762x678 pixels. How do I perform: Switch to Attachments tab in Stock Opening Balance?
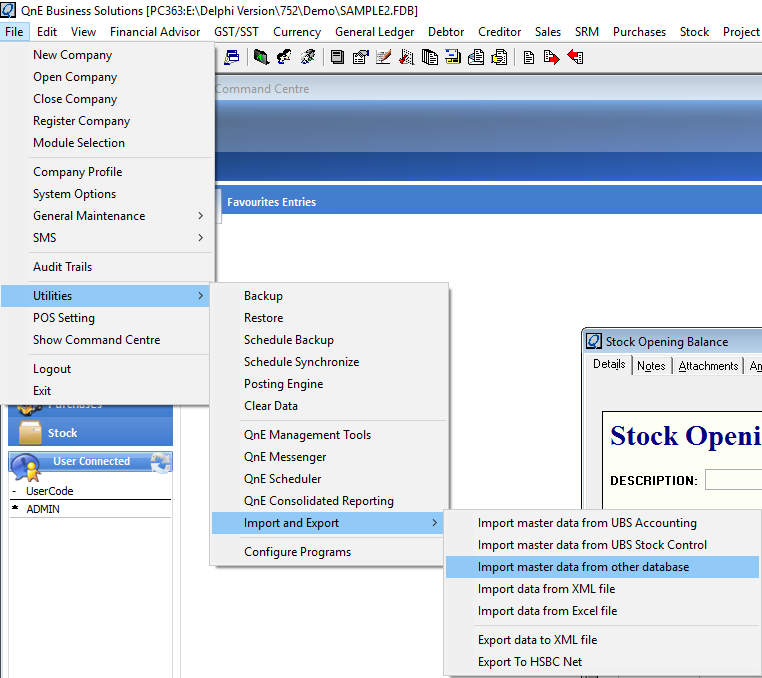(708, 366)
